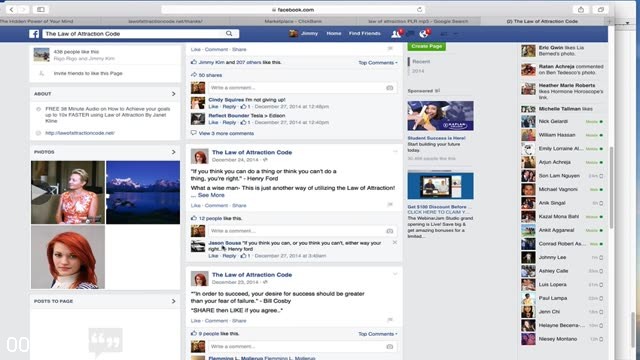The image size is (640, 360).
Task: Open chat with Paul Lampa
Action: 562,298
